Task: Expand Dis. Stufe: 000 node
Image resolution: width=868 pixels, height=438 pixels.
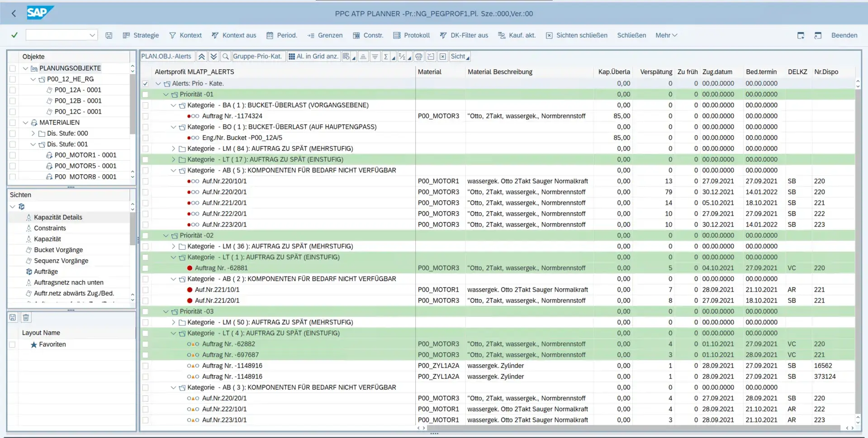Action: (33, 133)
